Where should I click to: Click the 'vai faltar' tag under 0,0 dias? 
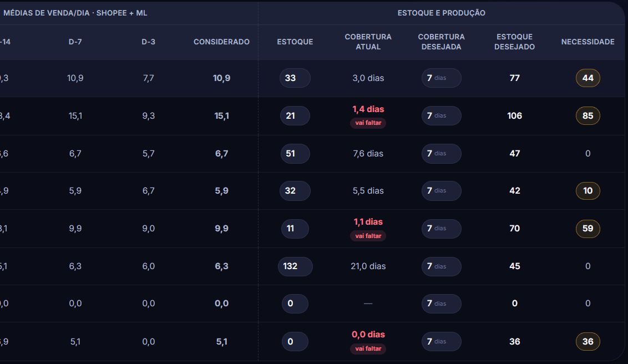tap(368, 349)
